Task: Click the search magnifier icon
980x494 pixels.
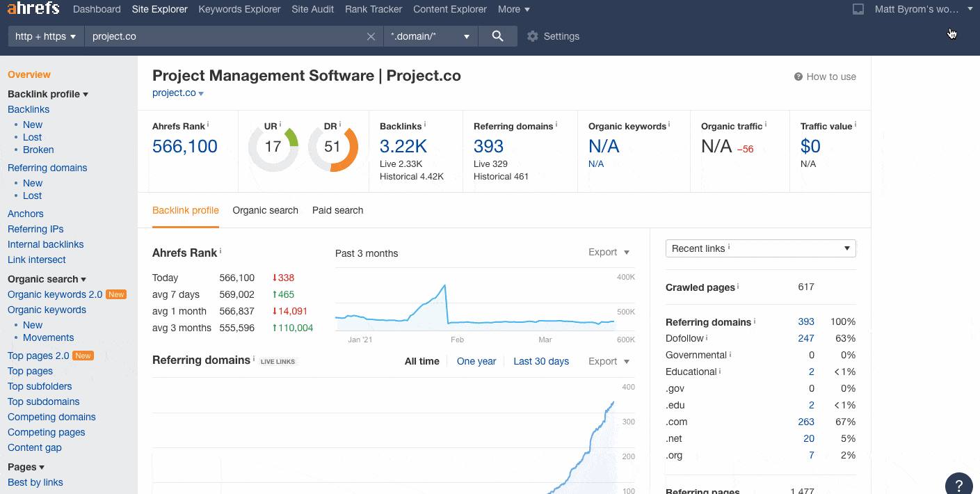Action: coord(497,35)
